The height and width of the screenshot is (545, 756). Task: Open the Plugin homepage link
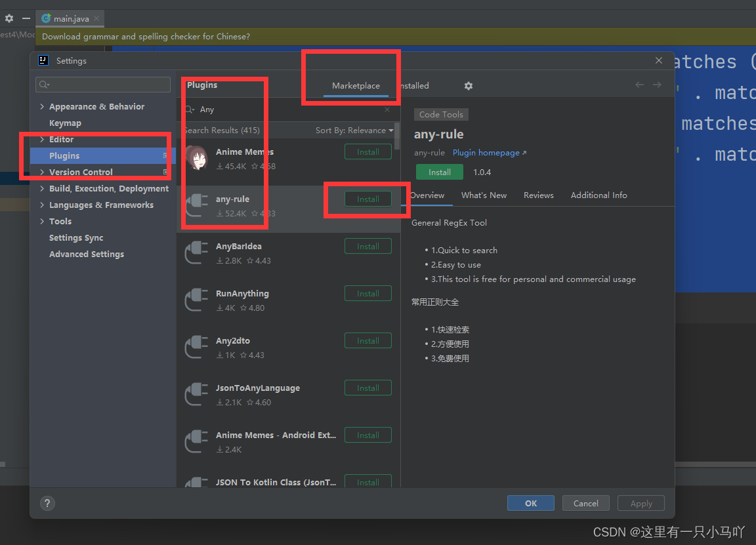(490, 153)
